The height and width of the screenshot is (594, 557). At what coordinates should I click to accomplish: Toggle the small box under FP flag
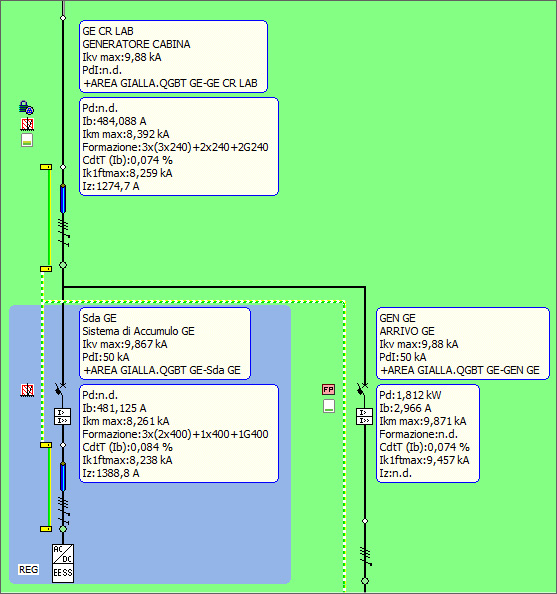tap(329, 406)
